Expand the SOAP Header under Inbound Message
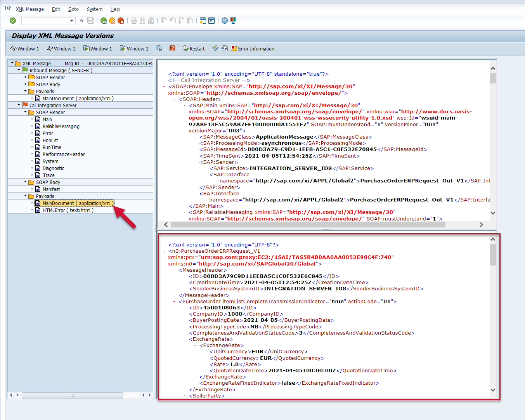 pyautogui.click(x=26, y=77)
